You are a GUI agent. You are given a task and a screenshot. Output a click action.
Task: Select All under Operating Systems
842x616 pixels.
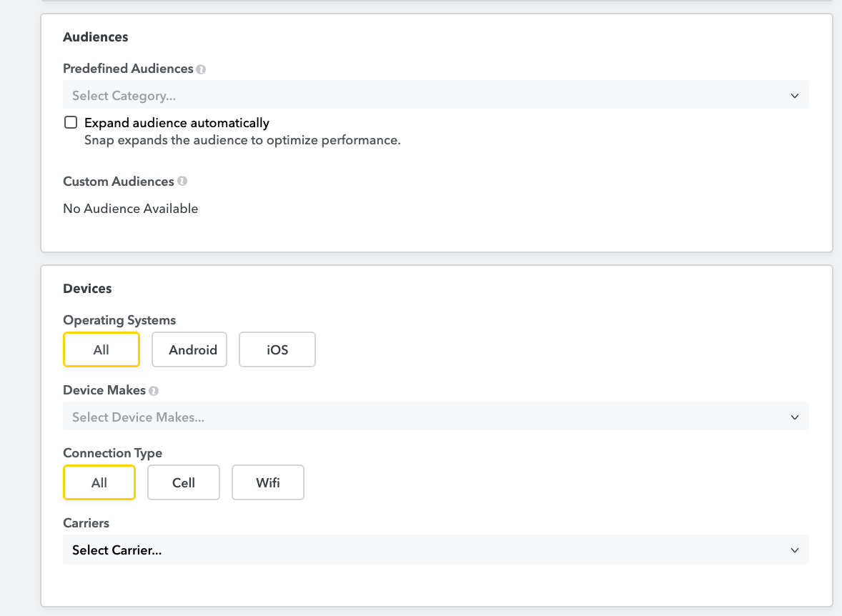point(101,349)
